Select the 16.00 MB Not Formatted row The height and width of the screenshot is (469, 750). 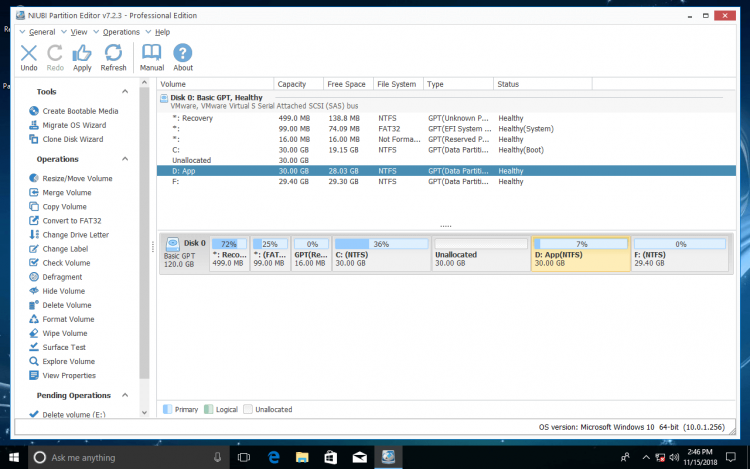(446, 139)
